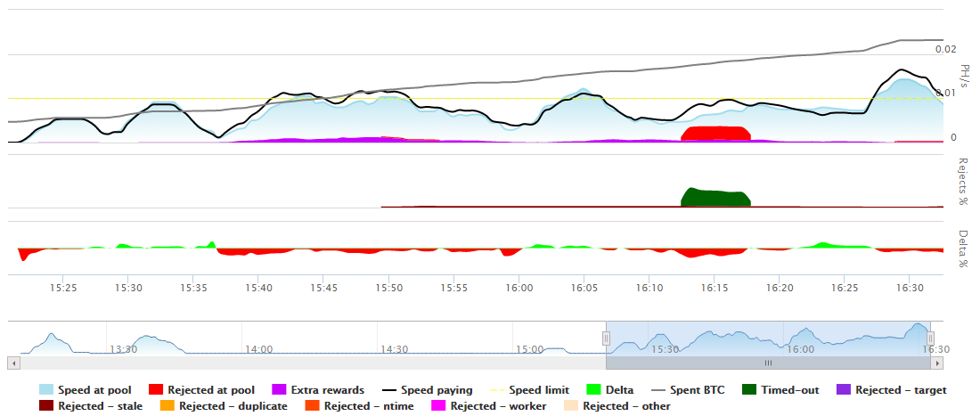Screen dimensions: 980x416
Task: Click the peach Rejected – other swatch
Action: 572,406
